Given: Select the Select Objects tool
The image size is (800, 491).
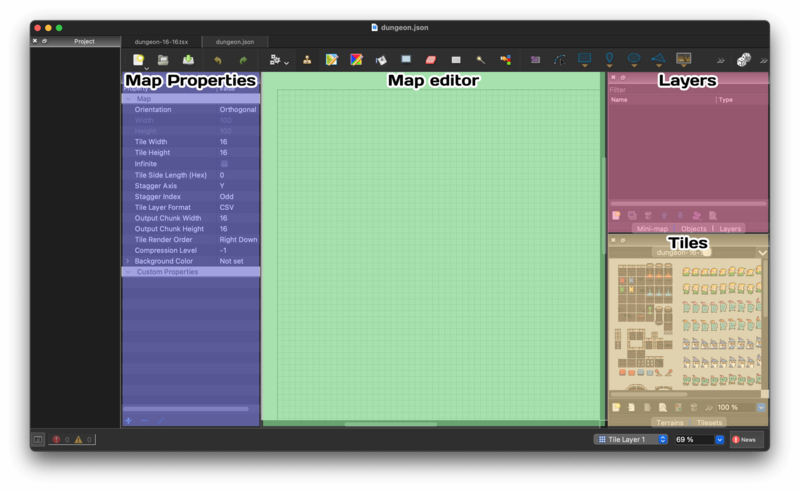Looking at the screenshot, I should point(535,60).
